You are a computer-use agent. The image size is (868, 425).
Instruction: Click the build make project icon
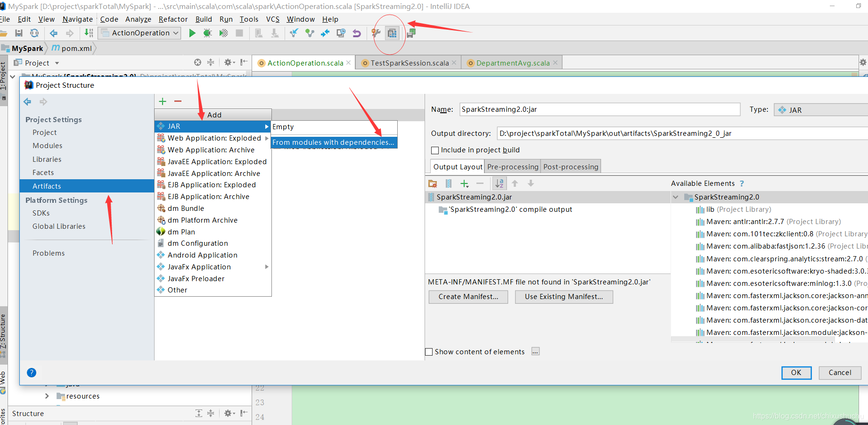pos(89,33)
